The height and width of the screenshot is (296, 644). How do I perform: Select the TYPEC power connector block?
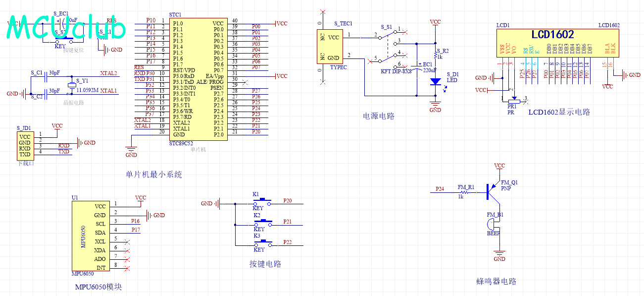click(329, 47)
